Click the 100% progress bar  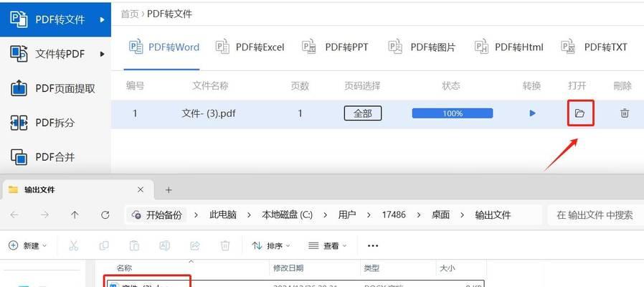tap(453, 113)
